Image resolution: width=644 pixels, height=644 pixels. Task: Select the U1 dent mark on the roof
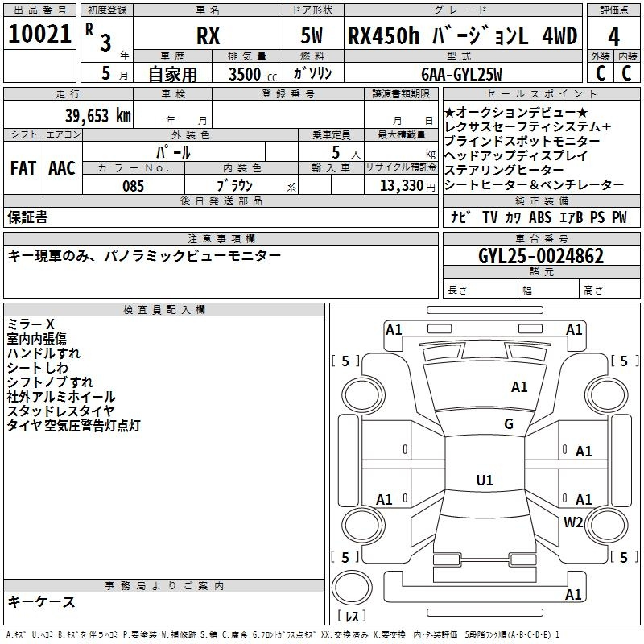coord(484,481)
